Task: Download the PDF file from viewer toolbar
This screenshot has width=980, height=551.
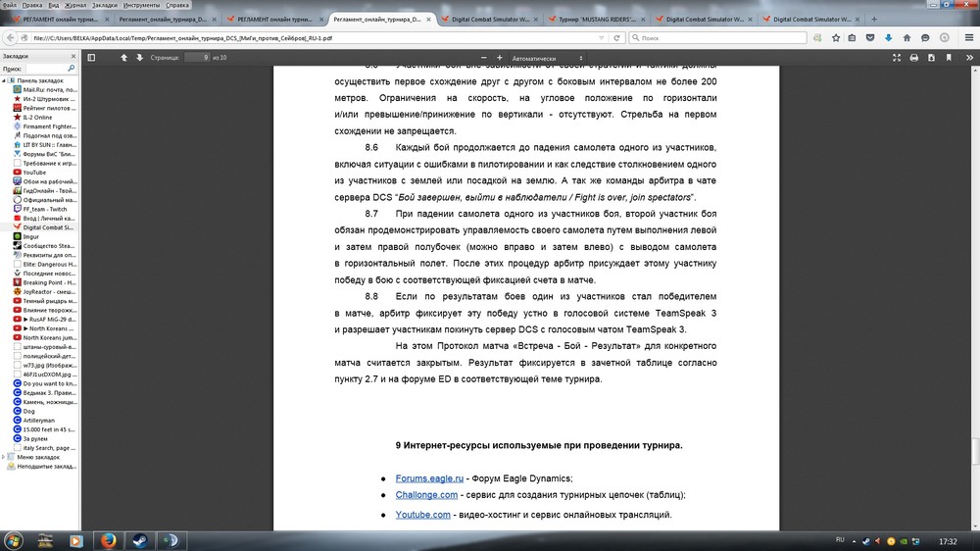Action: [x=931, y=58]
